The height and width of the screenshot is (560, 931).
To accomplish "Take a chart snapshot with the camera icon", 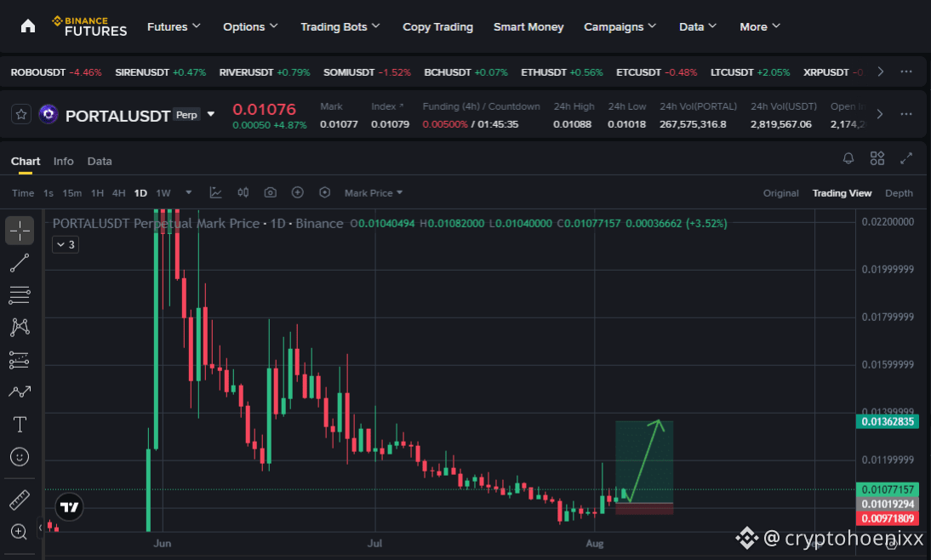I will click(x=270, y=192).
